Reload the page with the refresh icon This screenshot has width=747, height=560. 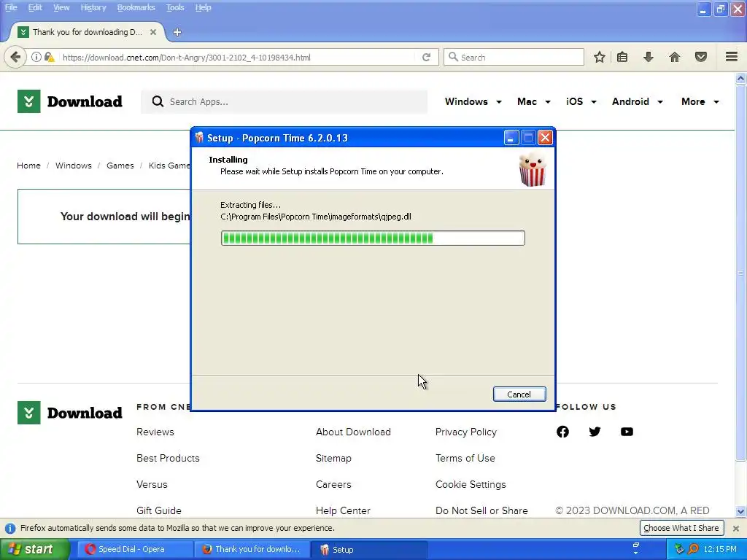point(426,57)
